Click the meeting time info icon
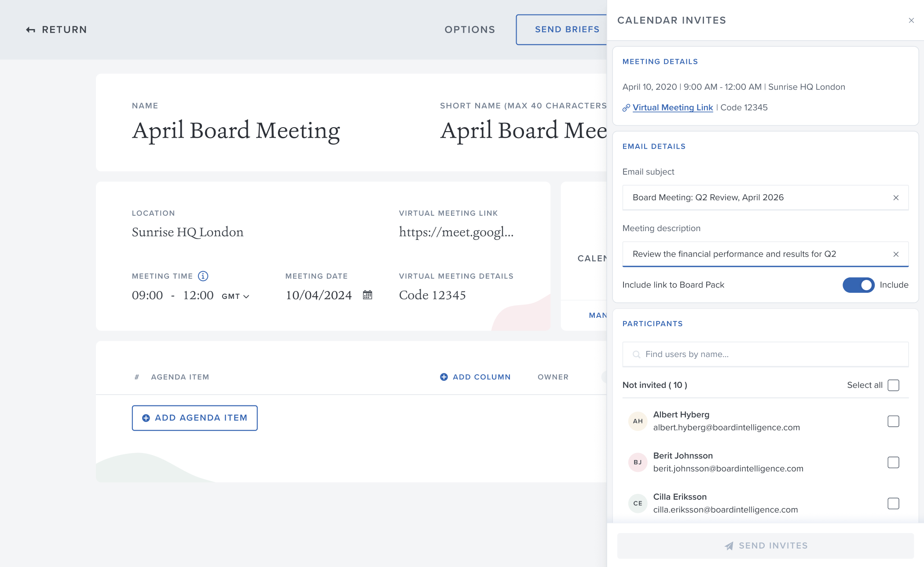 point(203,276)
